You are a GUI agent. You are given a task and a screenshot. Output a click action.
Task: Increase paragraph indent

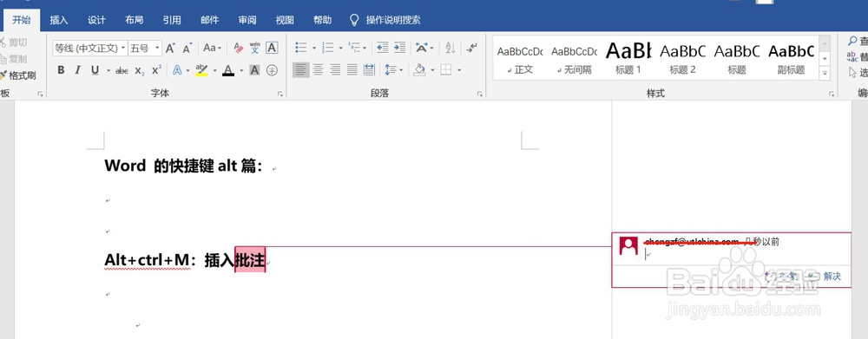pos(399,48)
